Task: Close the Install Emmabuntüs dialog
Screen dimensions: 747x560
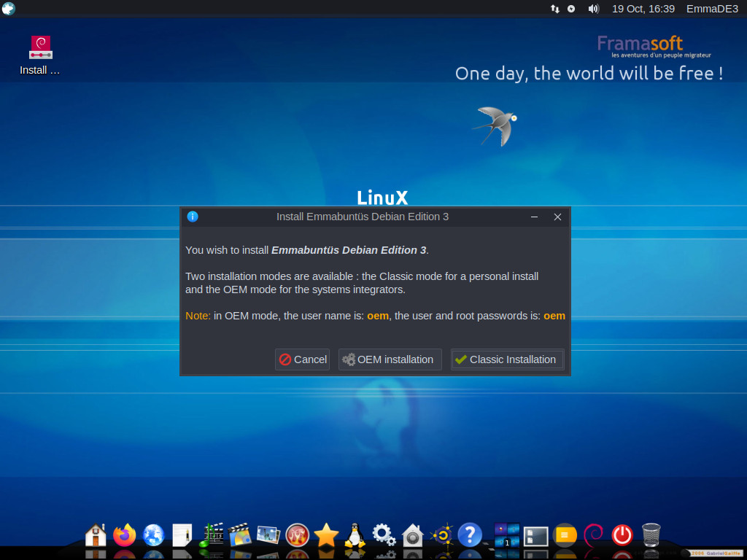Action: tap(557, 217)
